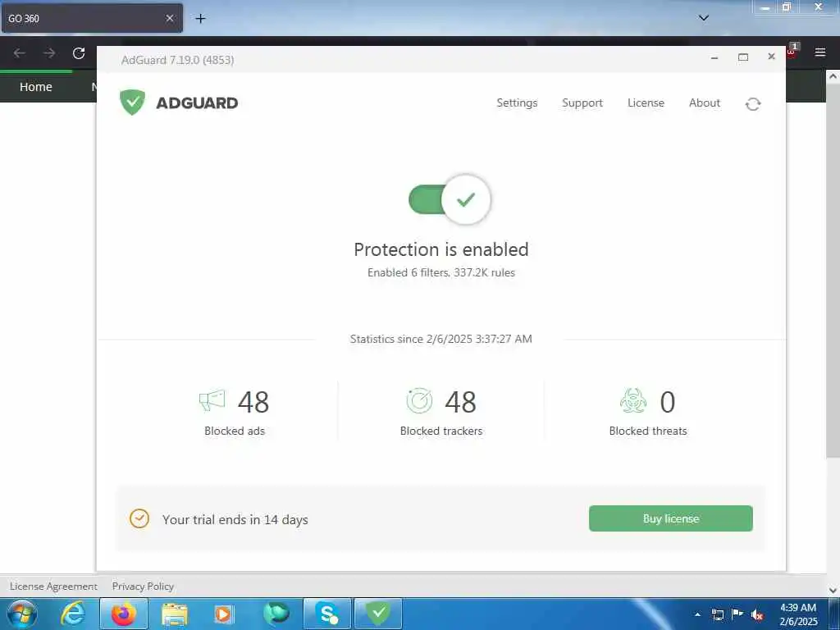The width and height of the screenshot is (840, 630).
Task: Click 'Enabled 6 filters, 337.2K rules' text
Action: coord(441,272)
